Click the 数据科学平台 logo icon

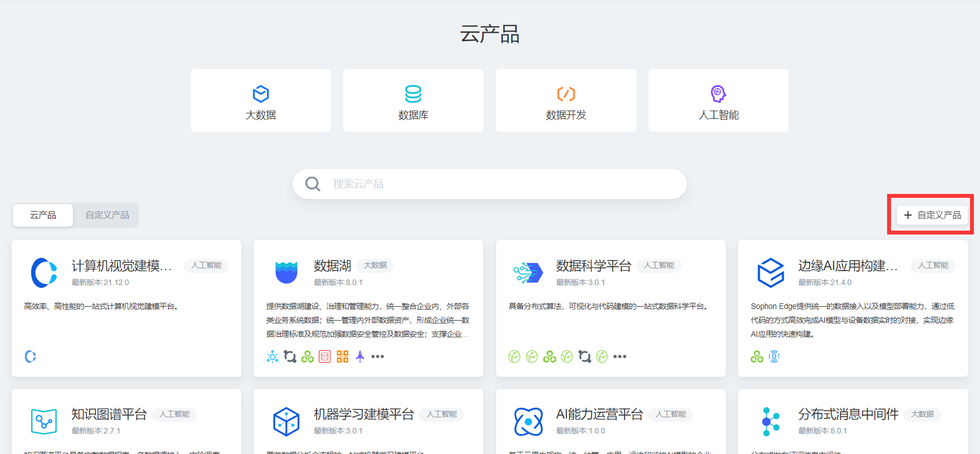(528, 272)
